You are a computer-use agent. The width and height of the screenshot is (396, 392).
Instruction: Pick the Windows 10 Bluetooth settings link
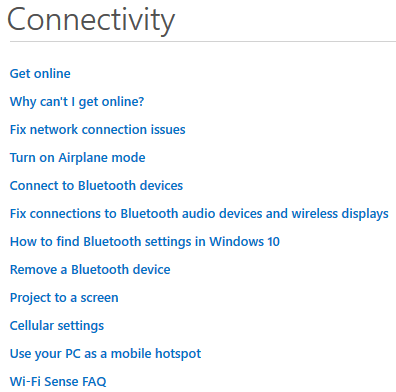coord(145,242)
